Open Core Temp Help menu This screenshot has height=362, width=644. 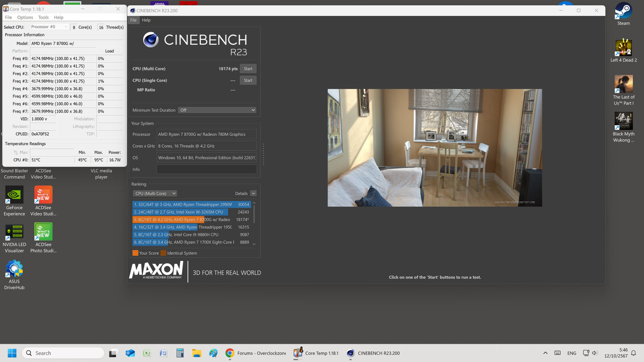tap(59, 17)
